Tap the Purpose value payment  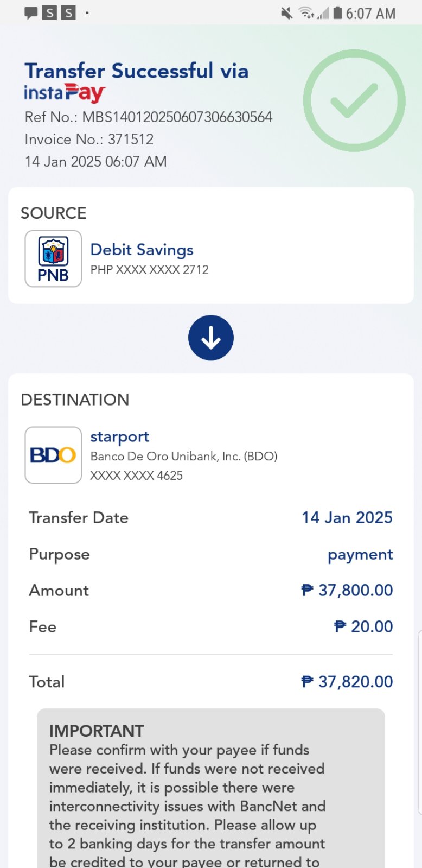pos(360,554)
